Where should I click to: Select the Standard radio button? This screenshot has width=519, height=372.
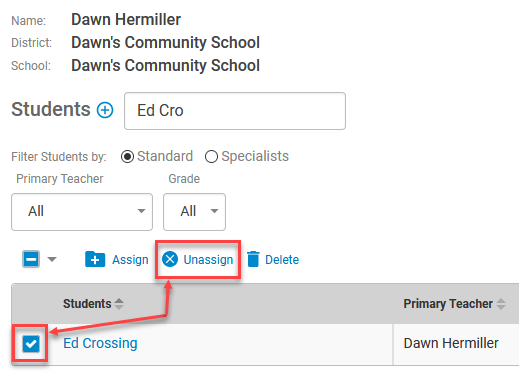coord(127,156)
